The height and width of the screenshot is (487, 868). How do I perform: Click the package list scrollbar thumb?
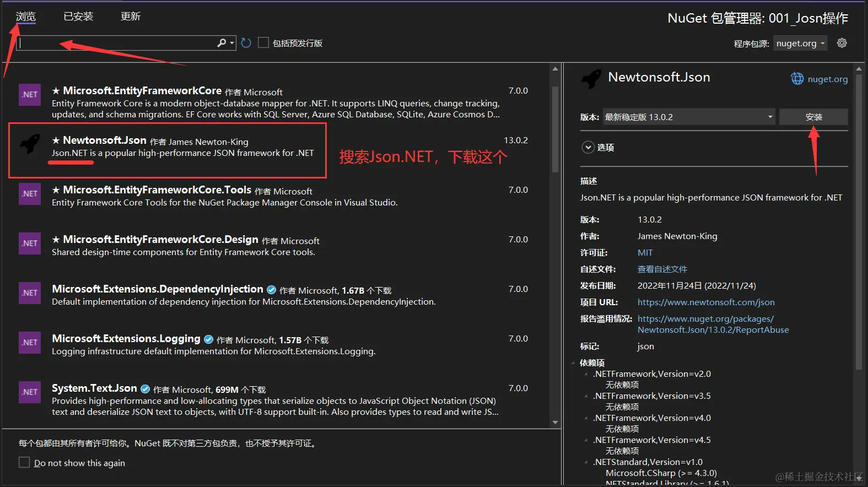click(555, 129)
